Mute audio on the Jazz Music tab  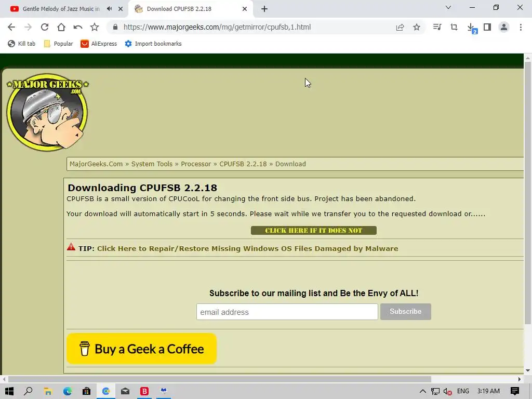coord(109,9)
